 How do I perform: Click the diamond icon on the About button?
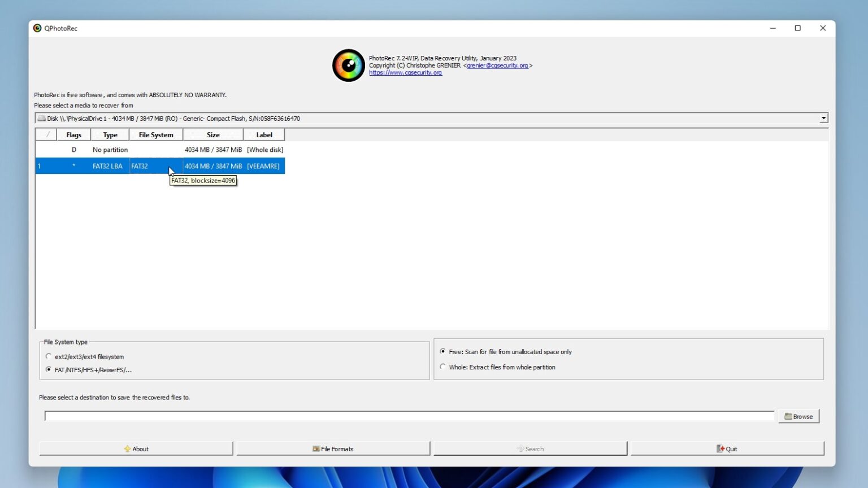pos(128,448)
